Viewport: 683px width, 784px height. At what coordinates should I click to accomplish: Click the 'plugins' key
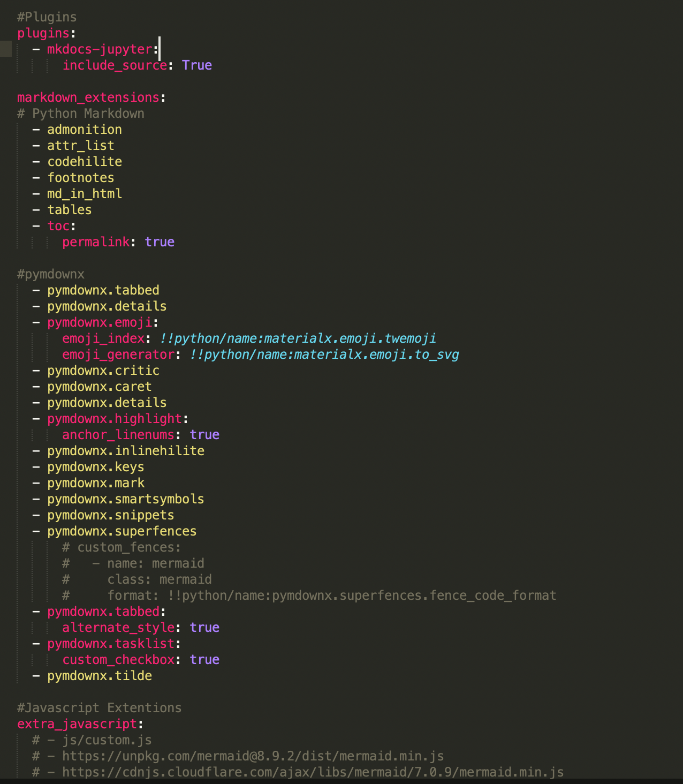(x=43, y=33)
